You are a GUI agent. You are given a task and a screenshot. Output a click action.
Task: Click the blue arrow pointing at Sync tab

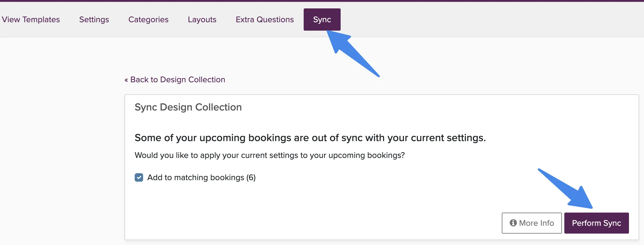(x=352, y=53)
